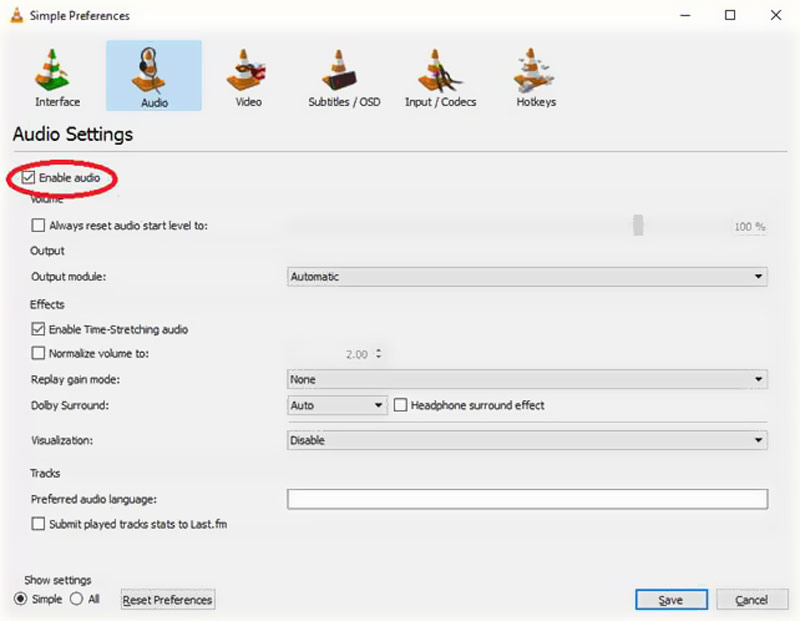
Task: Select the Audio preferences icon
Action: [x=152, y=75]
